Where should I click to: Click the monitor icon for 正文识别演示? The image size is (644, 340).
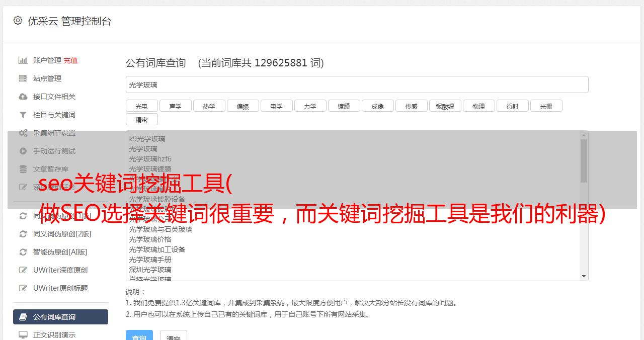tap(23, 334)
